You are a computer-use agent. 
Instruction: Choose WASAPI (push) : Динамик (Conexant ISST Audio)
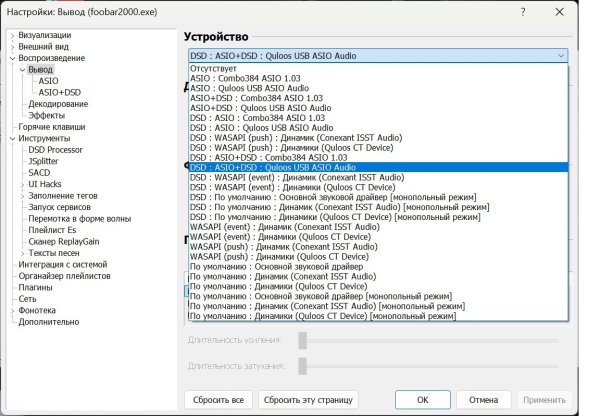click(378, 247)
